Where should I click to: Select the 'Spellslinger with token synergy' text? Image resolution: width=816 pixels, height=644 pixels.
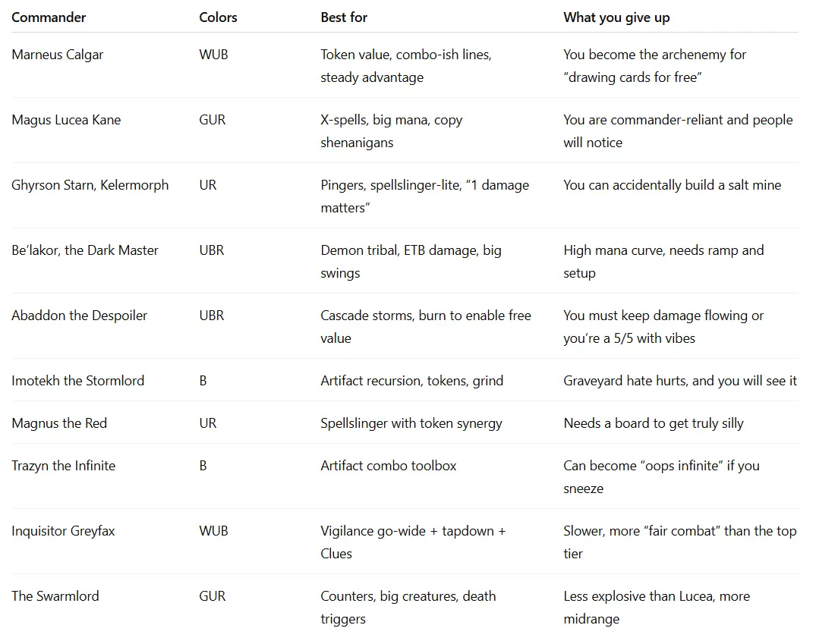click(x=411, y=423)
